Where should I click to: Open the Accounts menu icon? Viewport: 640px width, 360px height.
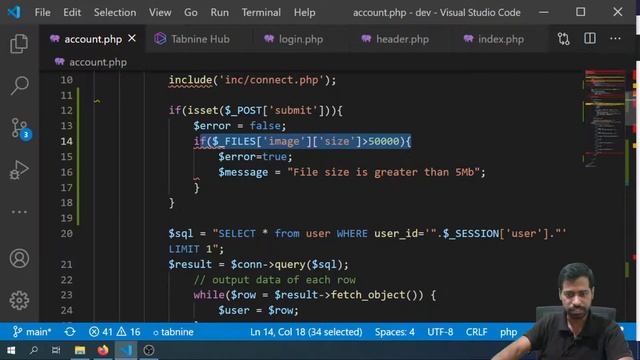tap(19, 258)
